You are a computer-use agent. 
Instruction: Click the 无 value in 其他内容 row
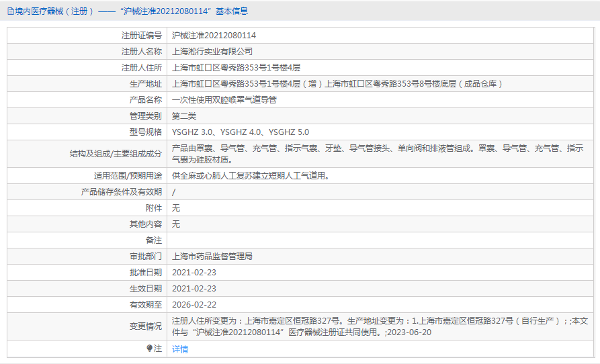click(x=176, y=224)
